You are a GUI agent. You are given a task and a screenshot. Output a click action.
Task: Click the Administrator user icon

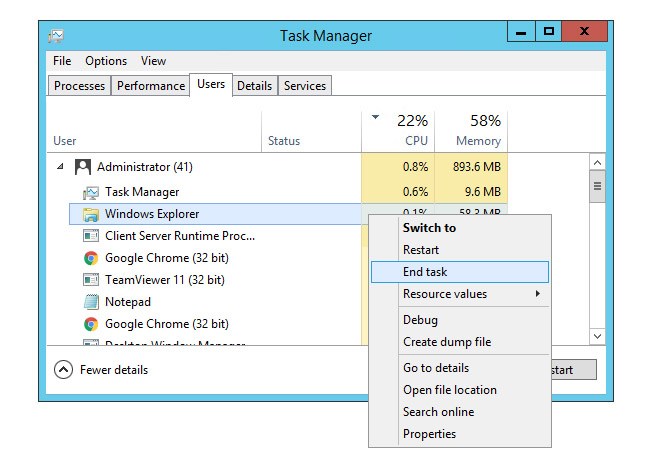point(83,167)
